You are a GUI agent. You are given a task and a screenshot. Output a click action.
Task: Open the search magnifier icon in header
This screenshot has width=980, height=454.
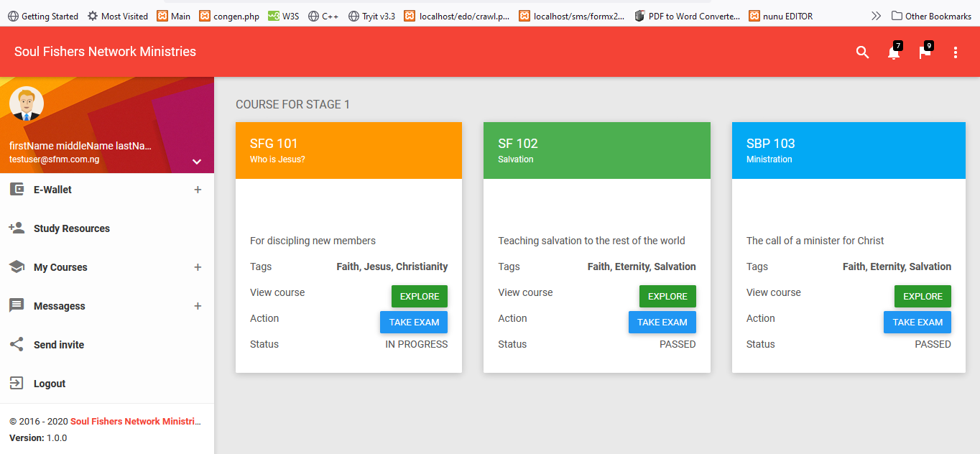coord(862,52)
